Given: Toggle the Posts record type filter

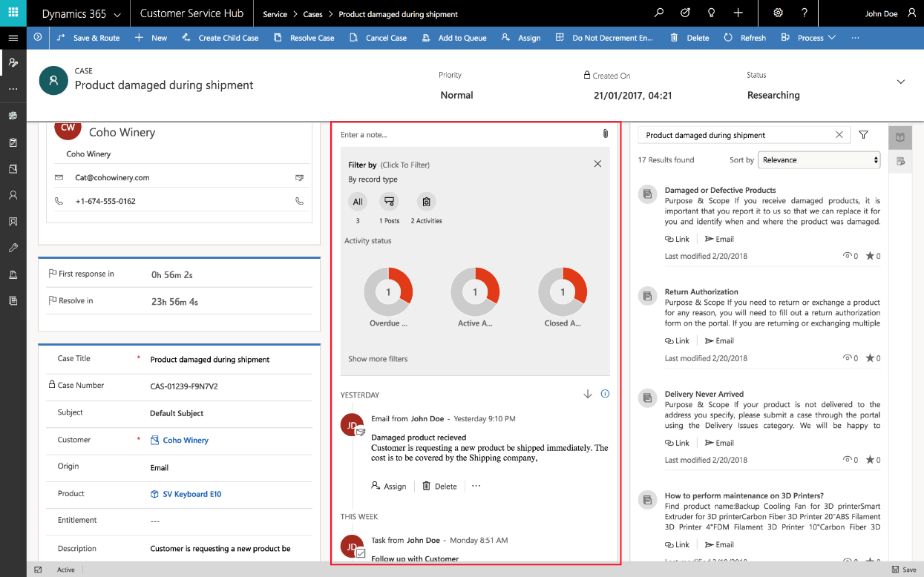Looking at the screenshot, I should tap(389, 201).
